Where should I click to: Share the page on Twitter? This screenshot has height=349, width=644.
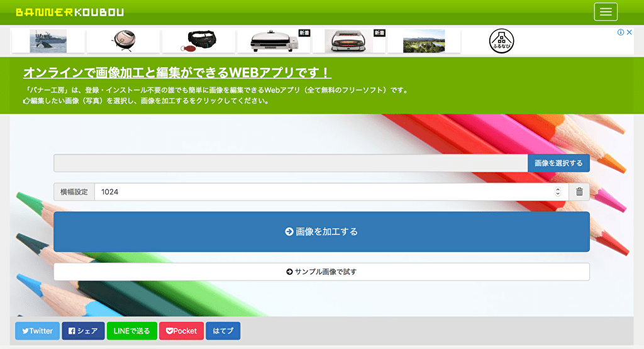(x=38, y=331)
